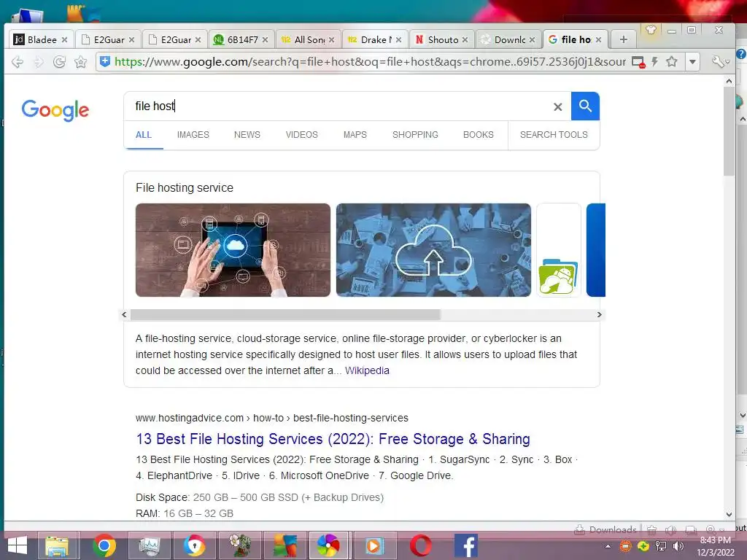Open Google Chrome from taskbar

[104, 545]
